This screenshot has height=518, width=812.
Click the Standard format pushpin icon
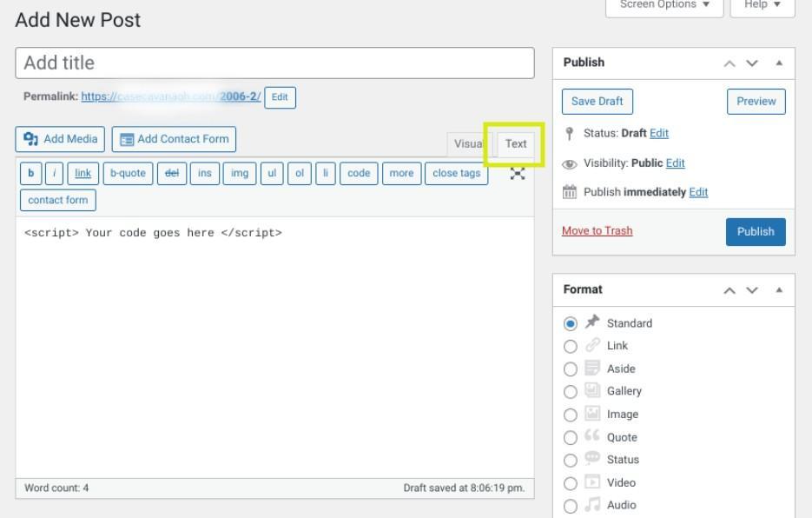point(592,322)
